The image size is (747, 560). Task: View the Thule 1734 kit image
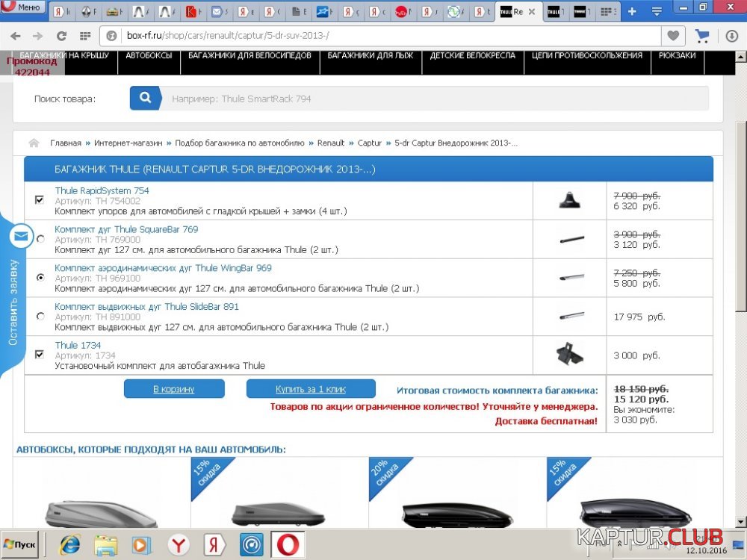[x=569, y=354]
